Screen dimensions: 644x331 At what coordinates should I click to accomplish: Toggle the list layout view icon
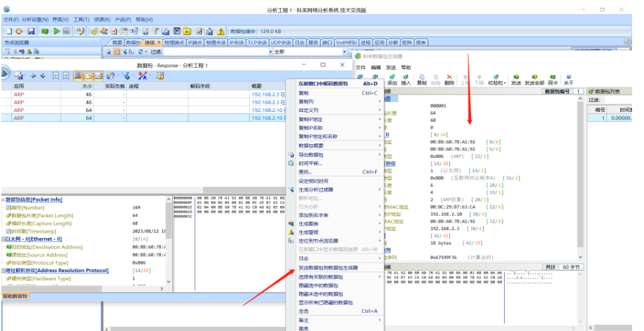[78, 76]
